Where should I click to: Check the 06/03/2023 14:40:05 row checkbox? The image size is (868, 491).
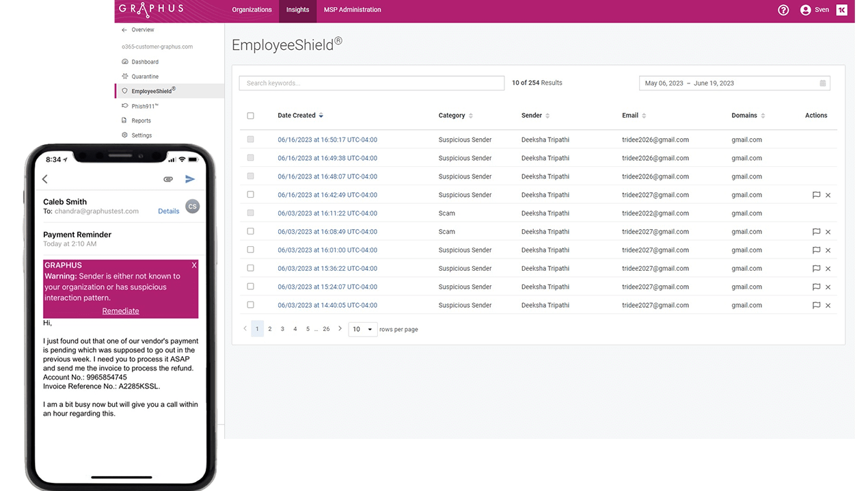pos(250,306)
